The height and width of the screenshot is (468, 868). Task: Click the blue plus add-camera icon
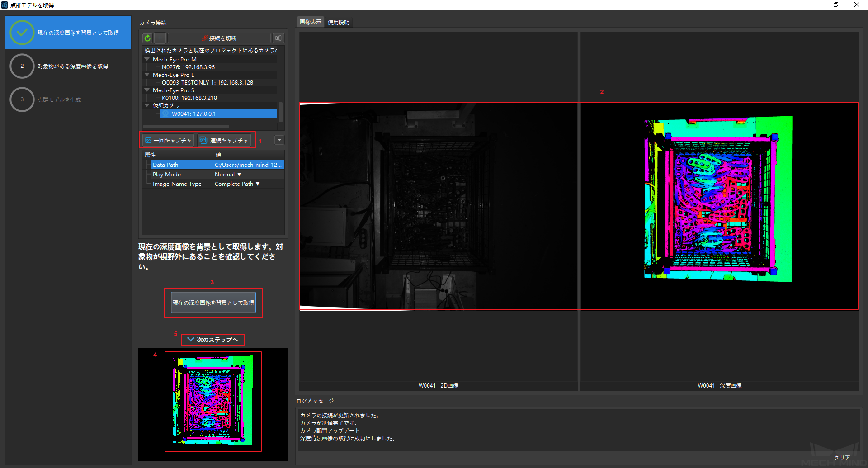click(x=160, y=38)
